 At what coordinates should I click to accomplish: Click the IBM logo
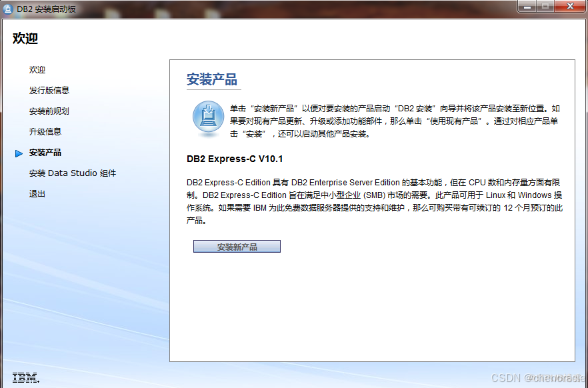26,377
